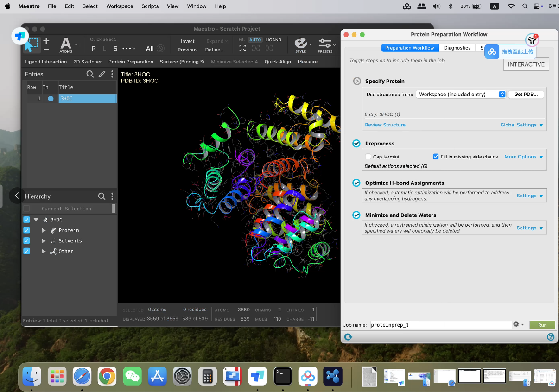Viewport: 559px width, 392px height.
Task: Click into the Job name field
Action: 441,325
